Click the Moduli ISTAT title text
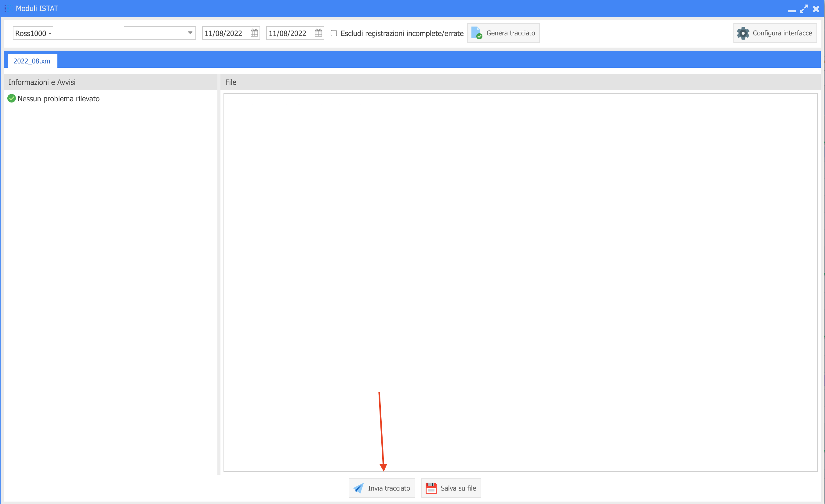The height and width of the screenshot is (504, 825). pyautogui.click(x=37, y=8)
